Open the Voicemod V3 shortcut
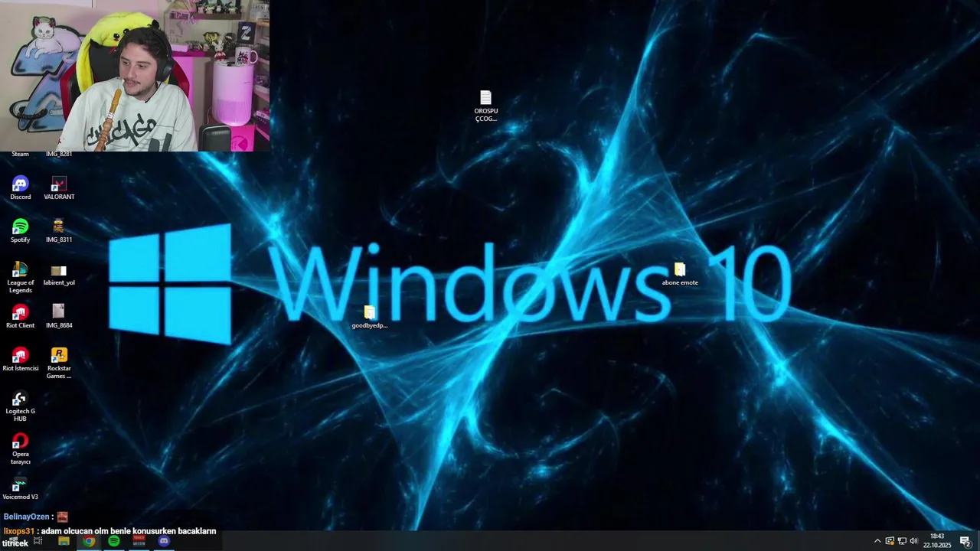Image resolution: width=980 pixels, height=551 pixels. 21,488
